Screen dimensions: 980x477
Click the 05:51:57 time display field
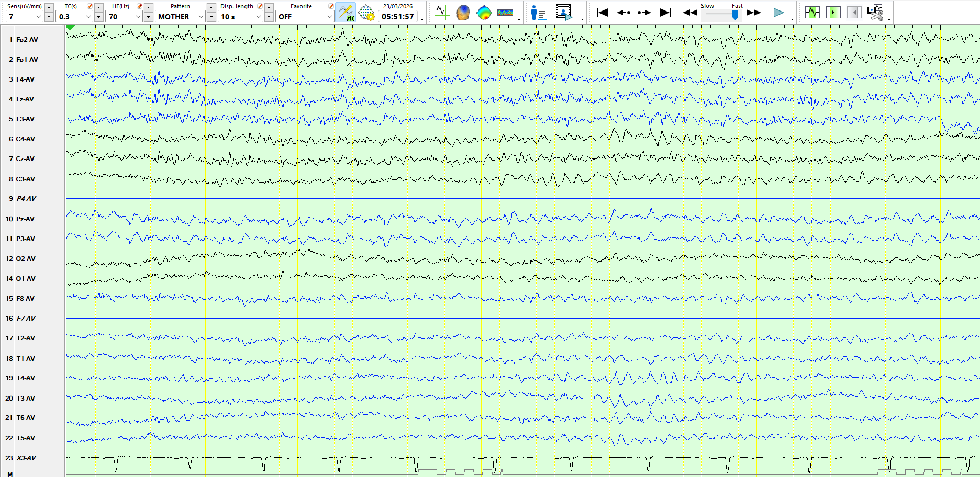[x=398, y=17]
